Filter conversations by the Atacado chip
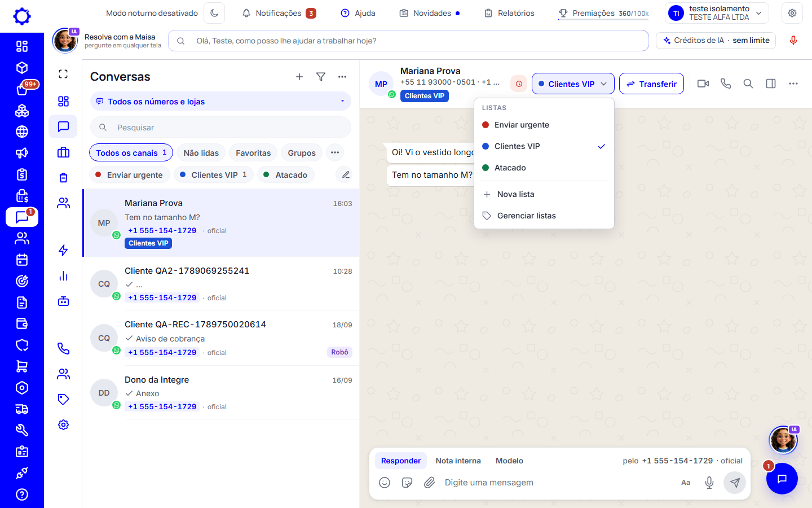This screenshot has width=812, height=508. [286, 175]
